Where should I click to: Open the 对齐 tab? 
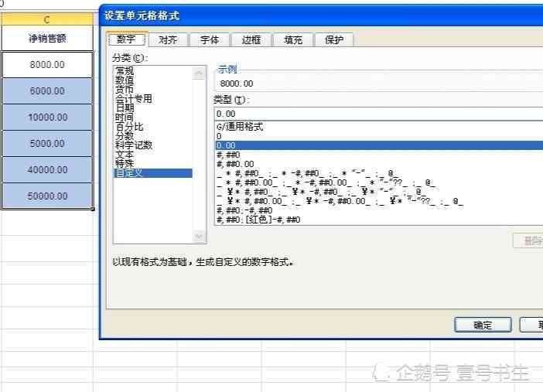pyautogui.click(x=168, y=40)
